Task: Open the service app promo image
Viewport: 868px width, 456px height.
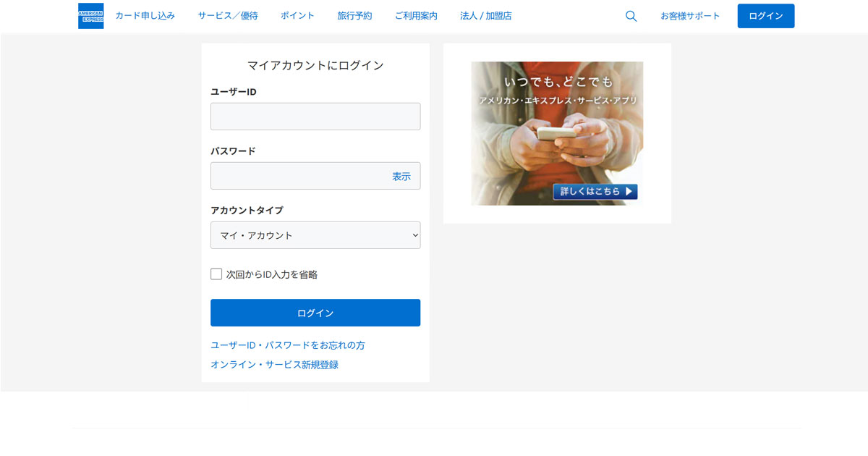Action: (557, 123)
